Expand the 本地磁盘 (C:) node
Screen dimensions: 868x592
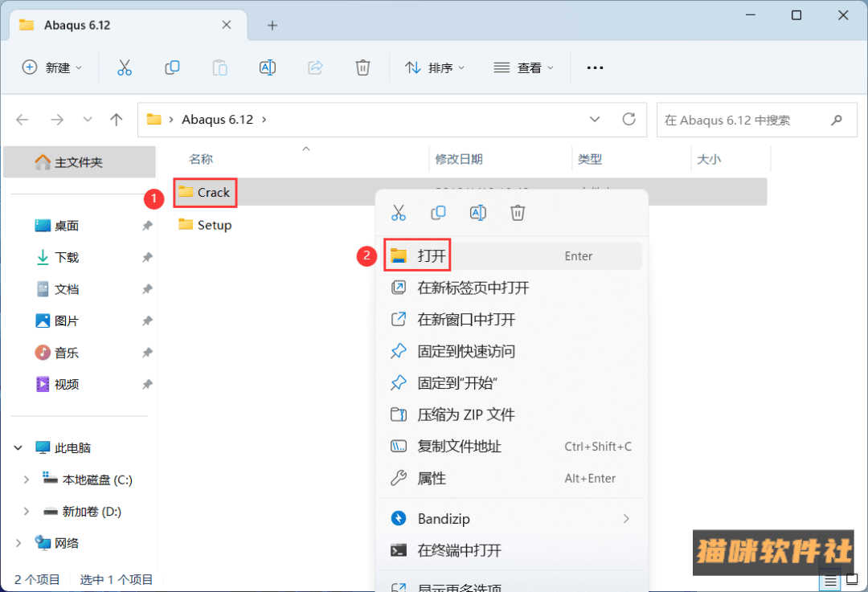pos(26,480)
